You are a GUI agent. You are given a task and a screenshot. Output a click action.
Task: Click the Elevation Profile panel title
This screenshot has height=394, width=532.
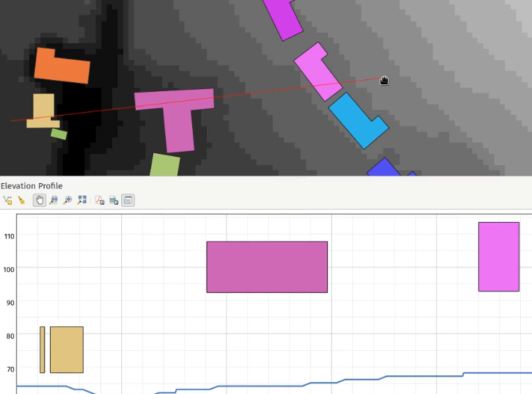[31, 186]
